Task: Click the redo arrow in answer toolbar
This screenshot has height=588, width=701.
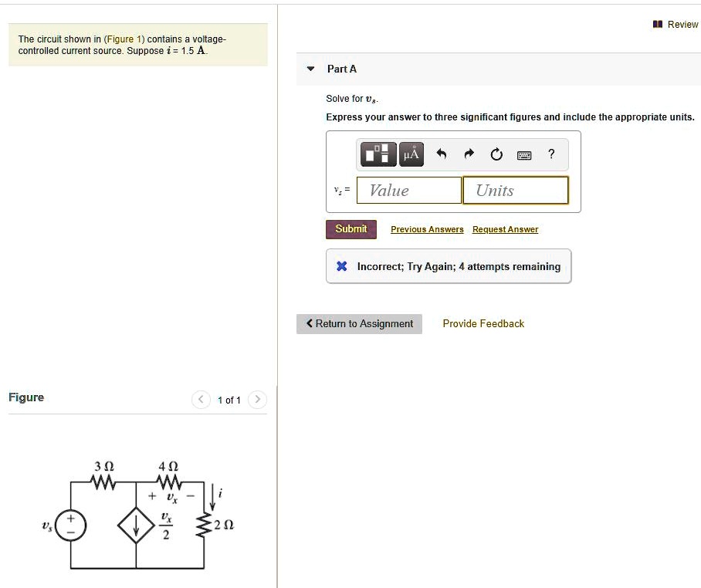Action: pyautogui.click(x=469, y=154)
